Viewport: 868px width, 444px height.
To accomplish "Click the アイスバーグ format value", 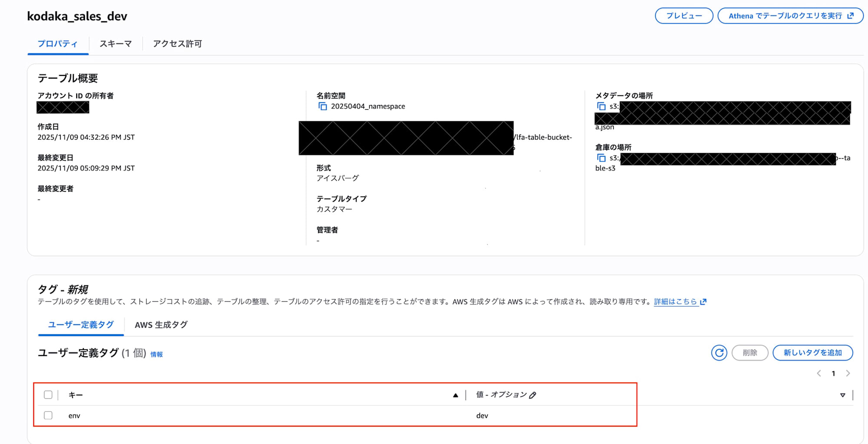I will pos(338,178).
